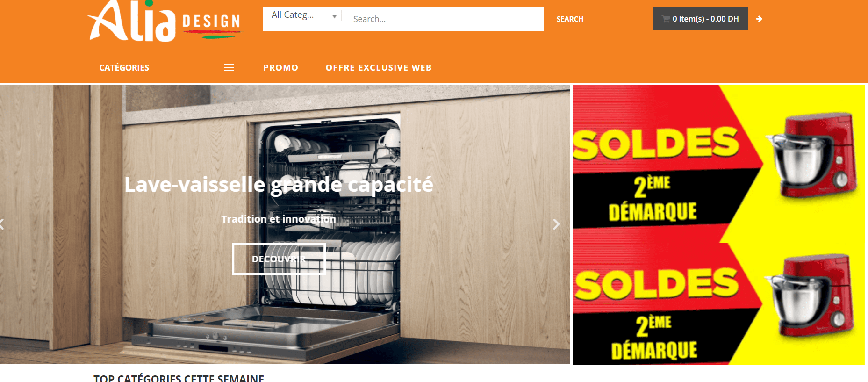This screenshot has height=382, width=868.
Task: Open OFFRE EXCLUSIVE WEB menu item
Action: [x=379, y=67]
